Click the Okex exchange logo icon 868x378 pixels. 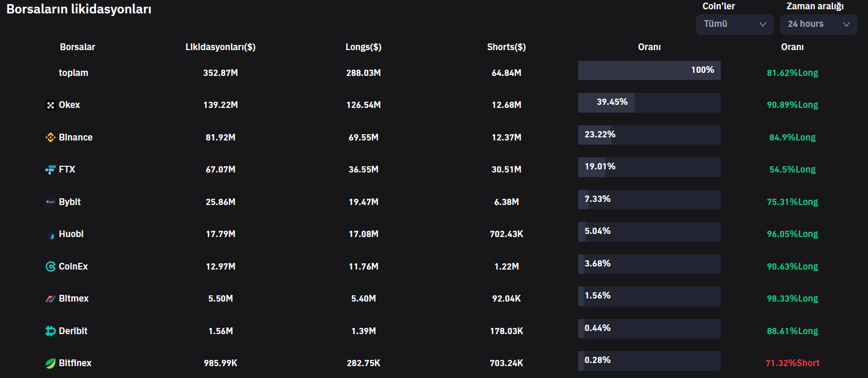(51, 105)
